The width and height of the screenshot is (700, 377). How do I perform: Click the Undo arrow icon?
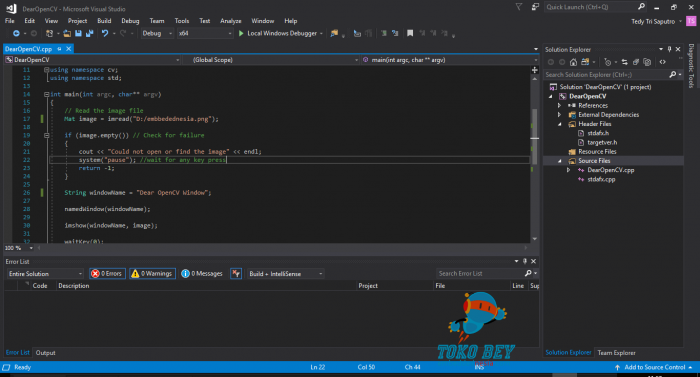(x=105, y=34)
